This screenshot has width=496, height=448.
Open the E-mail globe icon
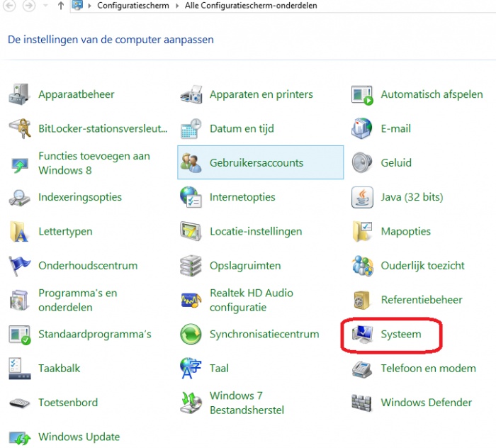point(362,128)
